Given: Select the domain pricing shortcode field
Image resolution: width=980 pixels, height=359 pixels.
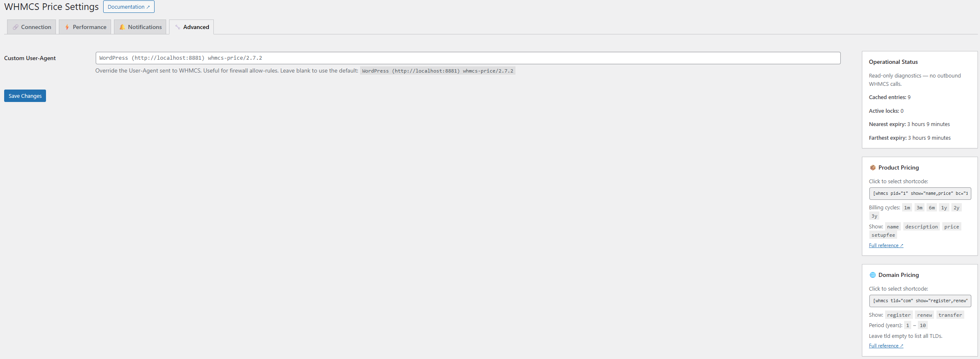Looking at the screenshot, I should [x=920, y=301].
